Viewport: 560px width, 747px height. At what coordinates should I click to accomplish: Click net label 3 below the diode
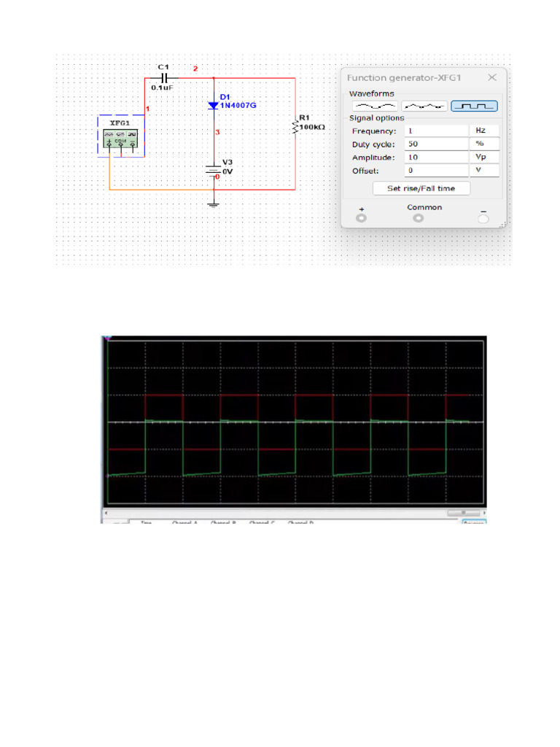coord(217,132)
